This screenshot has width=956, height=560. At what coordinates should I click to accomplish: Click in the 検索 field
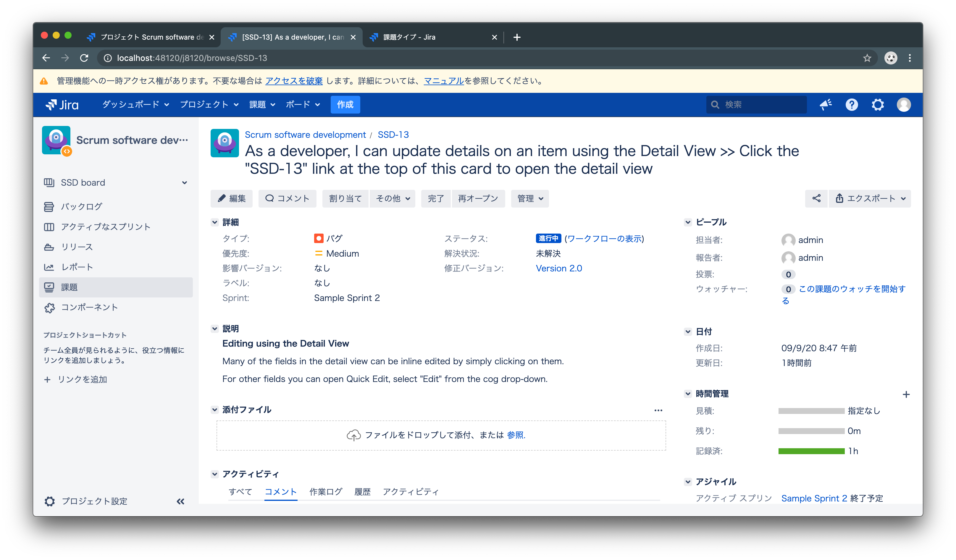[x=756, y=105]
